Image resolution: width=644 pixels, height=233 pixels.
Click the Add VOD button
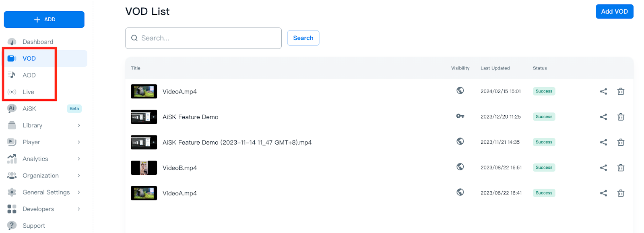coord(614,12)
